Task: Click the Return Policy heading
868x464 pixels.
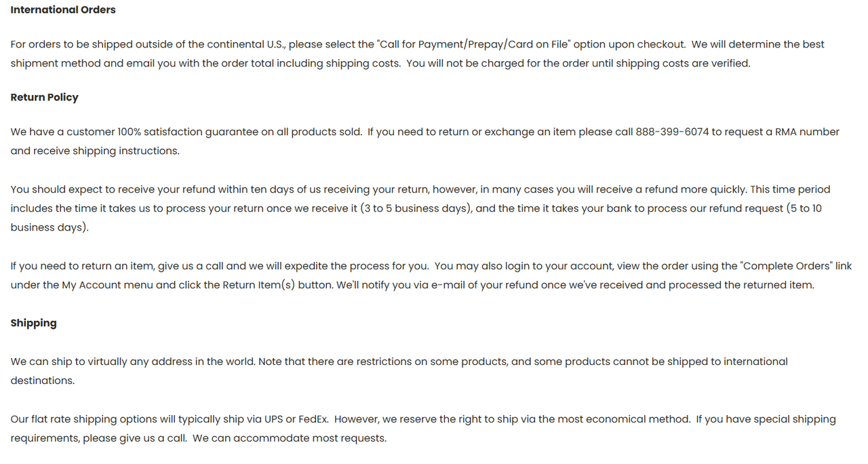Action: [44, 97]
